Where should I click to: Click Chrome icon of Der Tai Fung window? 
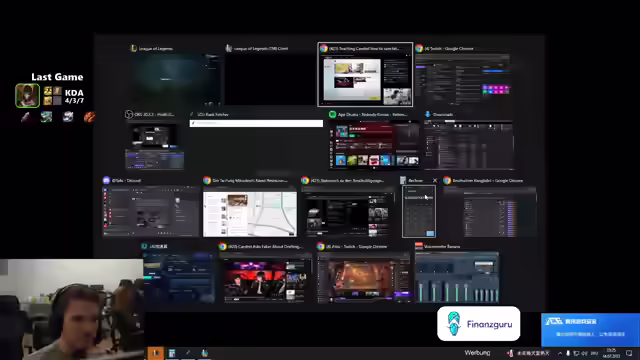click(x=207, y=180)
